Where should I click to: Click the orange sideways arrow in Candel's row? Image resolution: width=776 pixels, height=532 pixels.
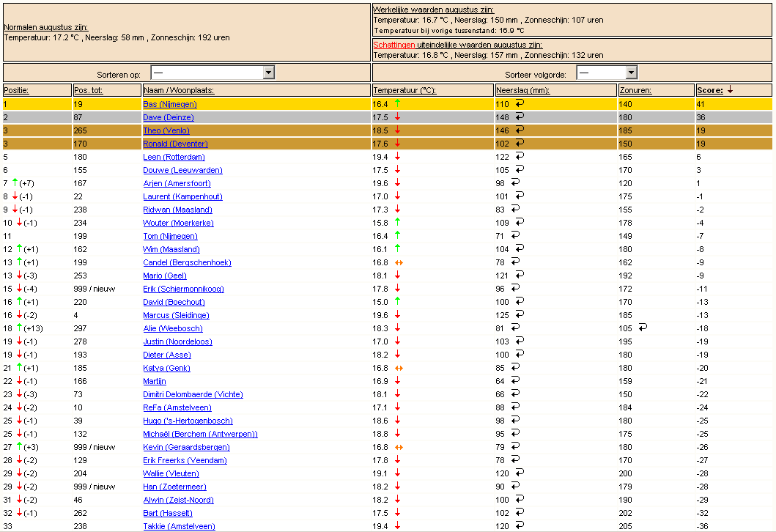pyautogui.click(x=399, y=262)
